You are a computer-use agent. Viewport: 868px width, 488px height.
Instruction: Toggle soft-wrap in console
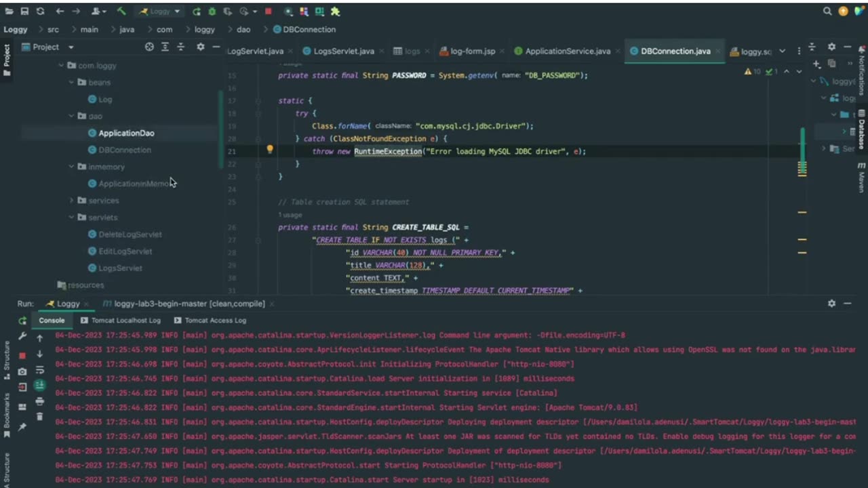[40, 370]
